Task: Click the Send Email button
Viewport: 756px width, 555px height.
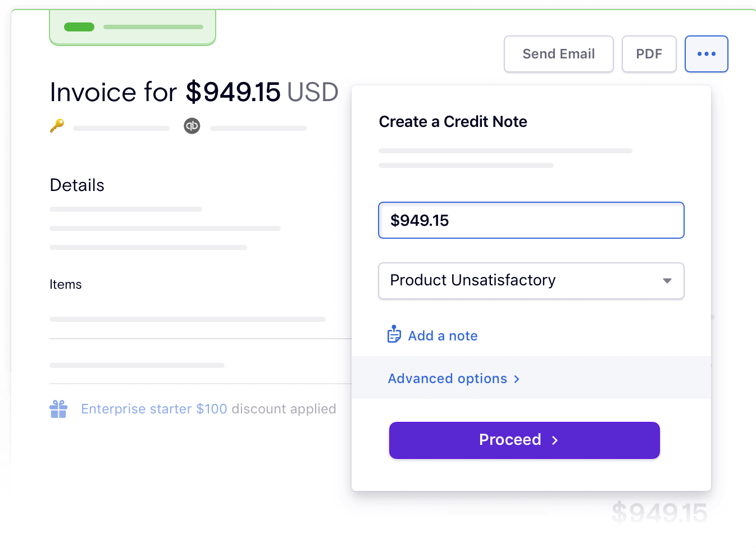Action: (x=558, y=54)
